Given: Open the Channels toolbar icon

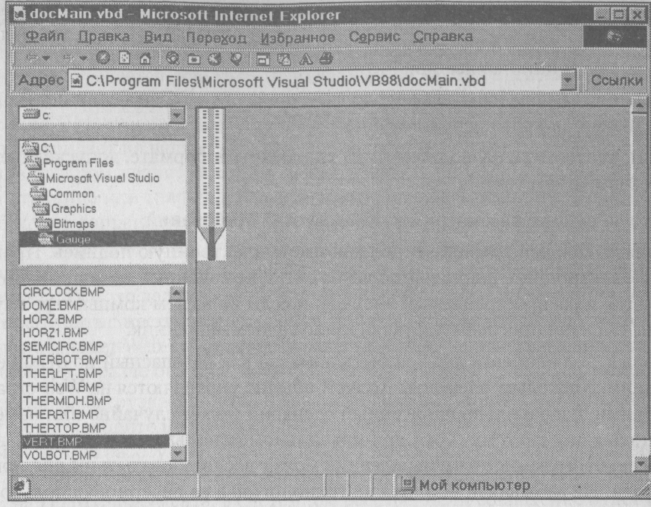Looking at the screenshot, I should pyautogui.click(x=236, y=59).
